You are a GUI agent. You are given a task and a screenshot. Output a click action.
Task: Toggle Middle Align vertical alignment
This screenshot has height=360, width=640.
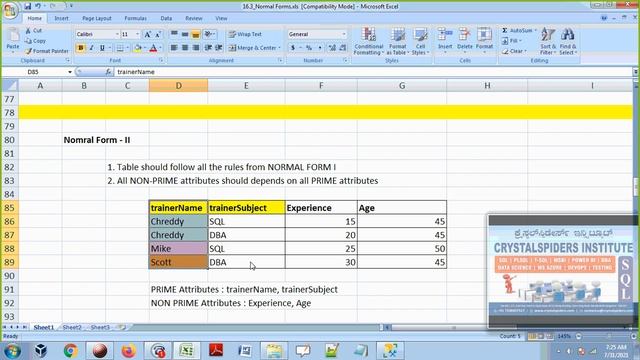point(185,34)
